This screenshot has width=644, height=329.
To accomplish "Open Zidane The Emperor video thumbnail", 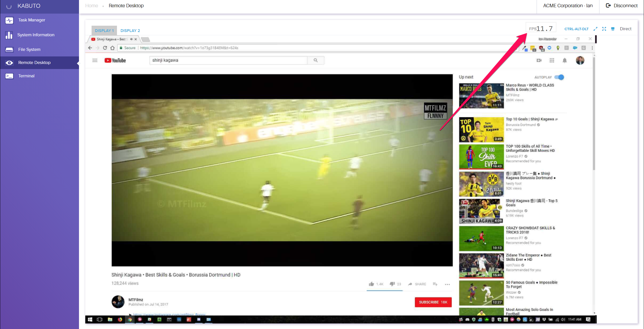I will point(481,266).
